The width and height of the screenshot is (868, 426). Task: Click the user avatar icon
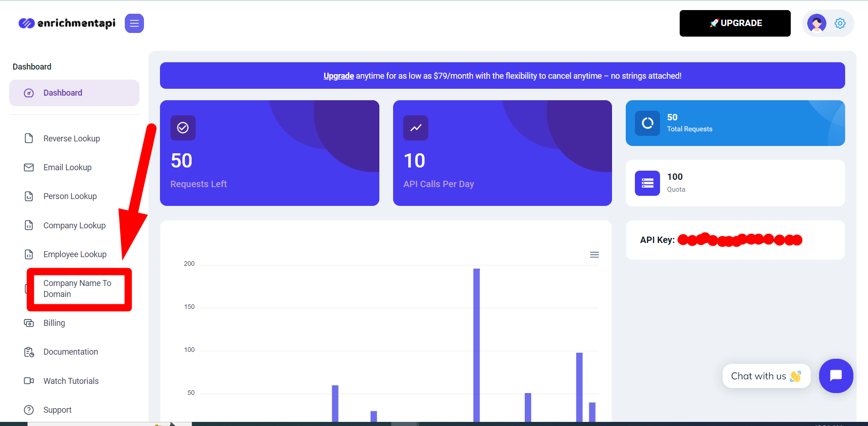click(816, 23)
